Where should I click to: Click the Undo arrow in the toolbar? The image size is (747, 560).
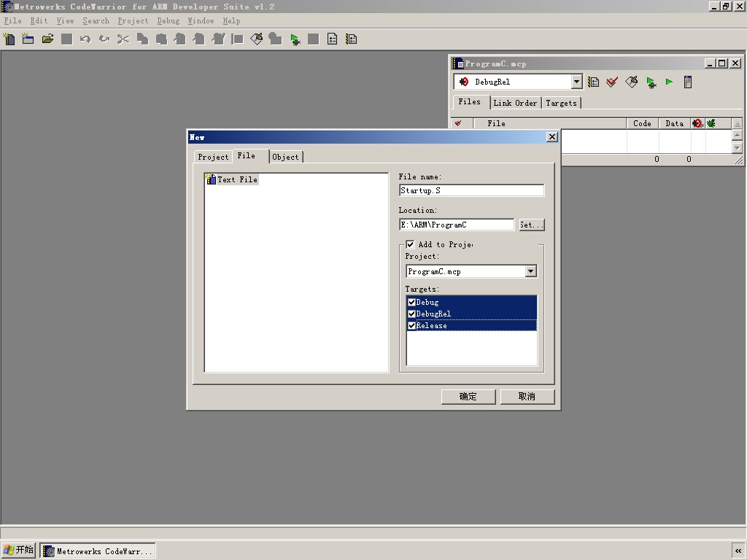coord(85,39)
